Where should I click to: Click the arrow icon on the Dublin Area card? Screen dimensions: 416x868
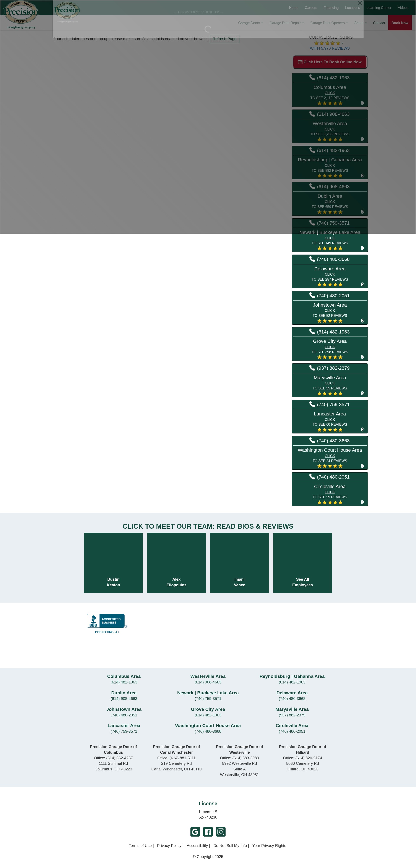click(363, 212)
